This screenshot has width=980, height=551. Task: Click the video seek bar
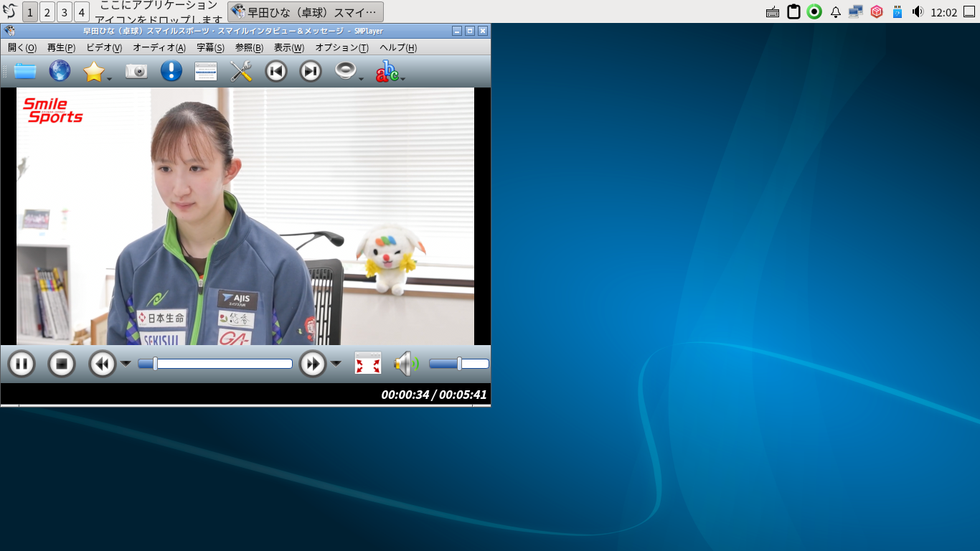point(215,364)
